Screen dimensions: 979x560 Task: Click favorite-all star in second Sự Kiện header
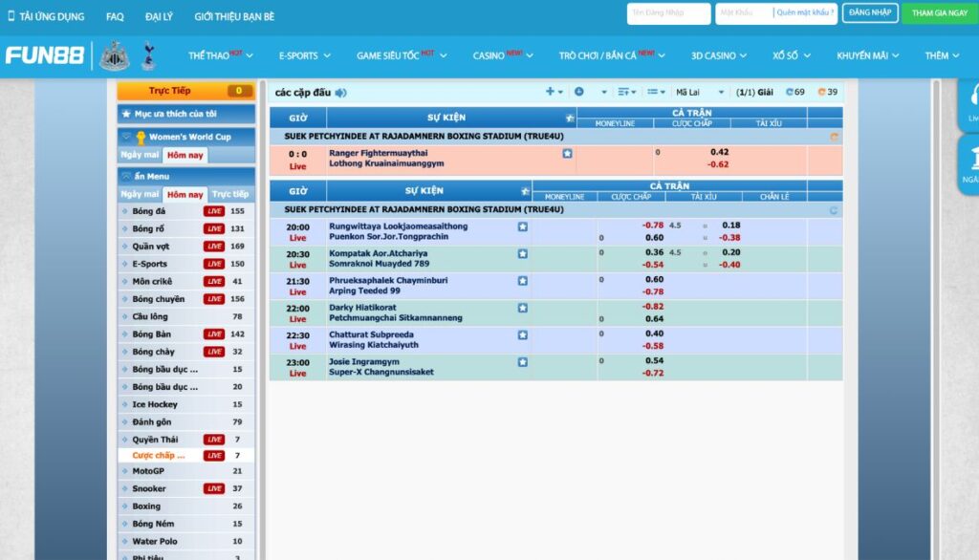(525, 191)
